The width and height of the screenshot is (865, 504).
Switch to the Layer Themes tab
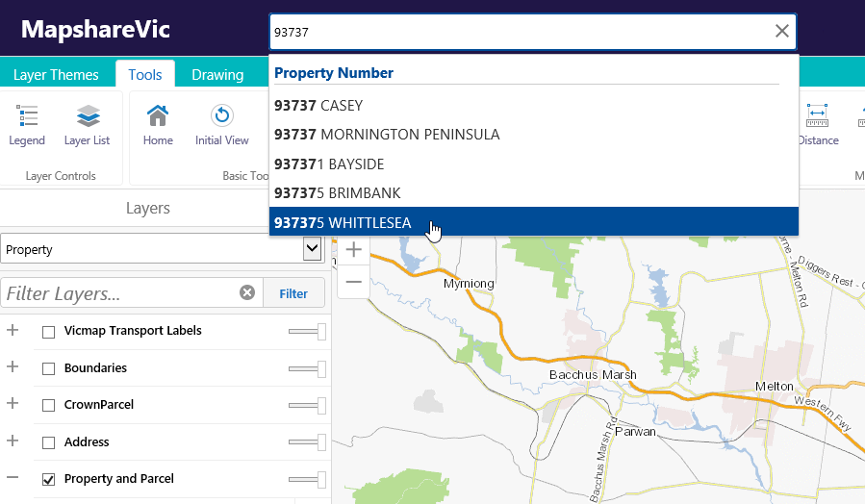pos(56,74)
